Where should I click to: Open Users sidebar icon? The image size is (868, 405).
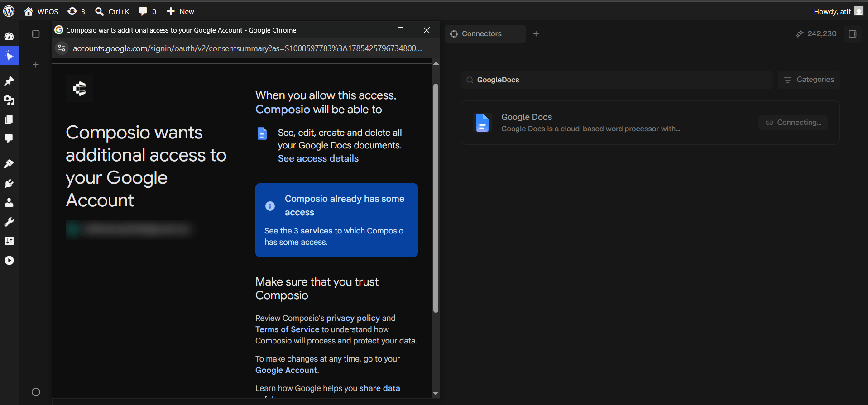tap(9, 202)
